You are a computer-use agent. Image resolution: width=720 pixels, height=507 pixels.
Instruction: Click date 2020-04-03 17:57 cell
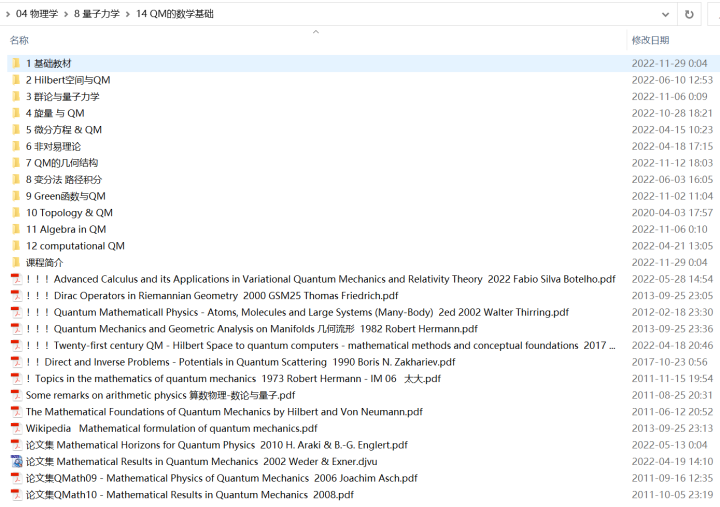pos(672,213)
